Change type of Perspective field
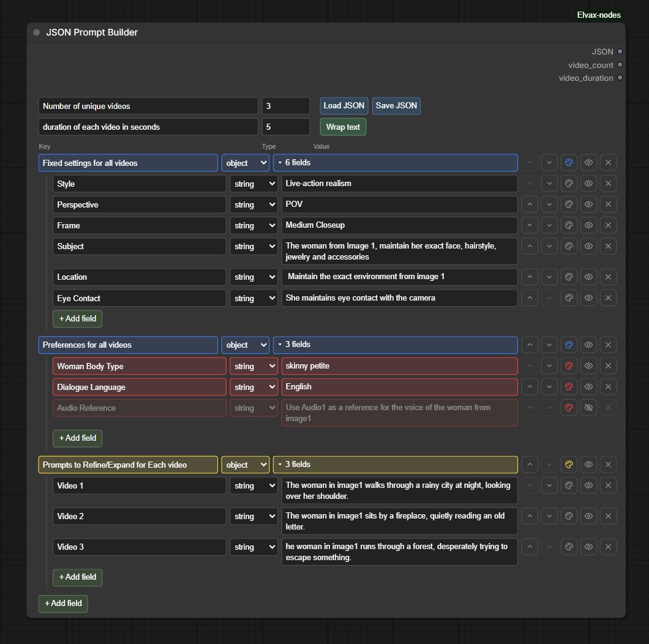 [253, 204]
